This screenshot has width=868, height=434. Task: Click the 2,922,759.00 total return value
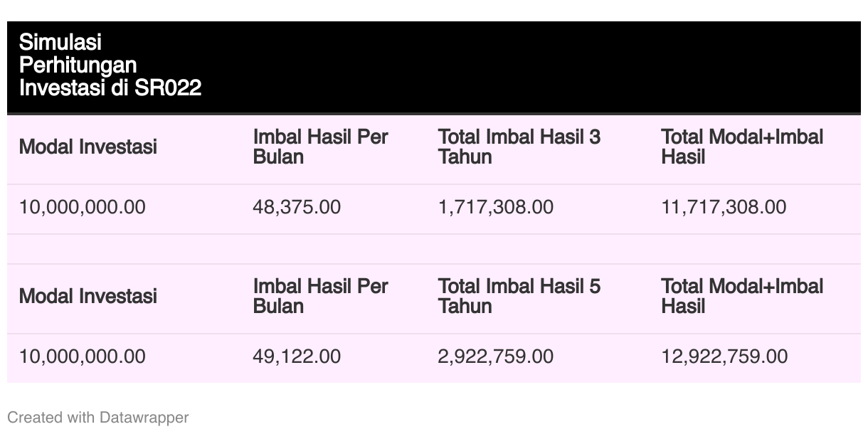pyautogui.click(x=495, y=356)
